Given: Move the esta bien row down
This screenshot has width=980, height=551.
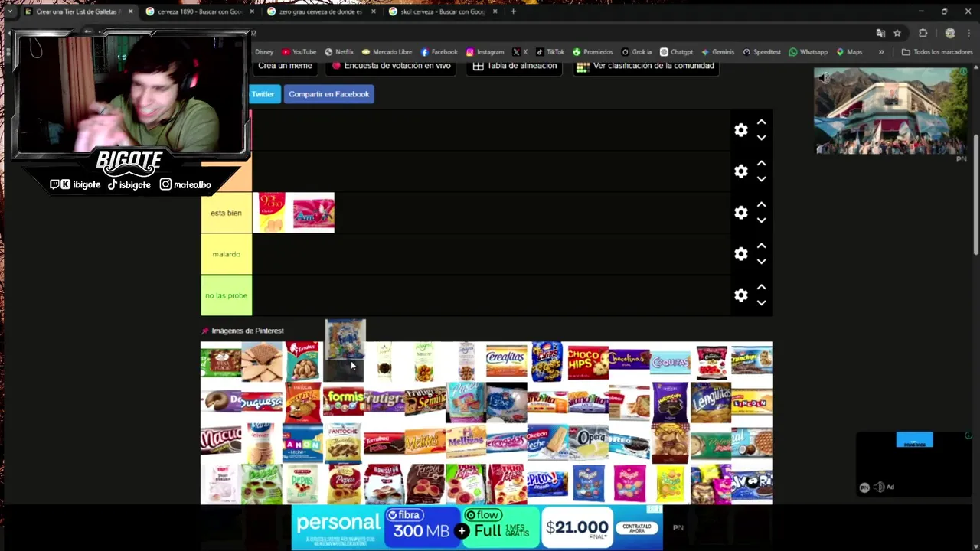Looking at the screenshot, I should (x=761, y=220).
